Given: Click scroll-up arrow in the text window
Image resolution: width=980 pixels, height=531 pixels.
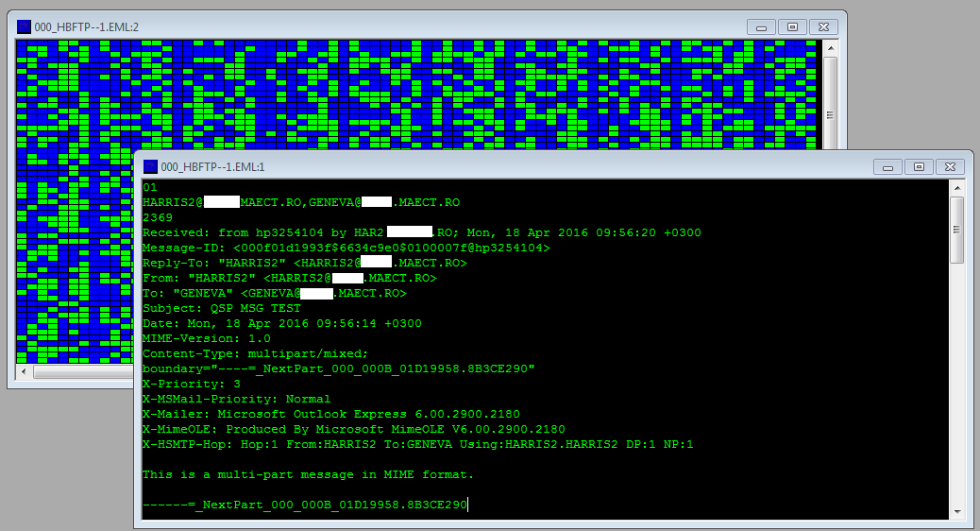Looking at the screenshot, I should click(956, 187).
